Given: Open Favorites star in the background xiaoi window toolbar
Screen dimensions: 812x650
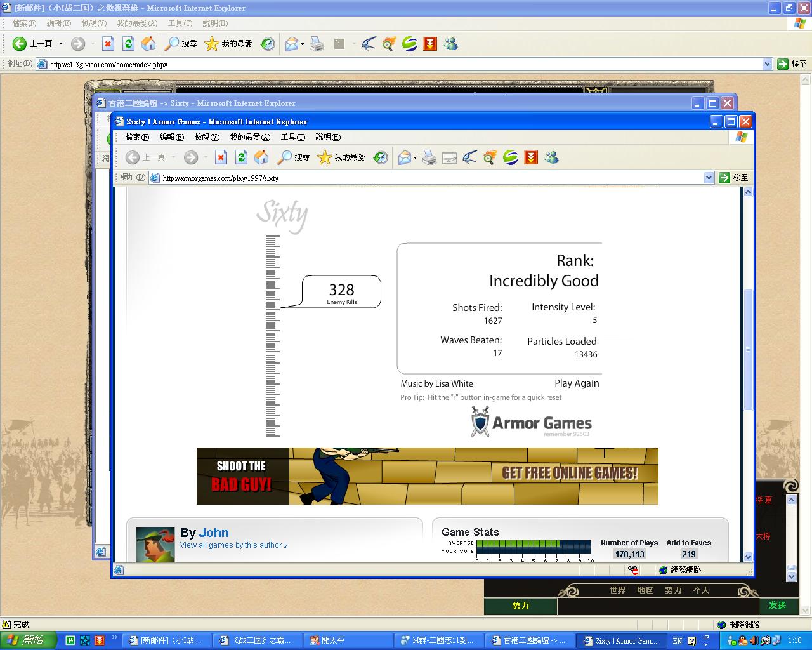Looking at the screenshot, I should coord(228,44).
